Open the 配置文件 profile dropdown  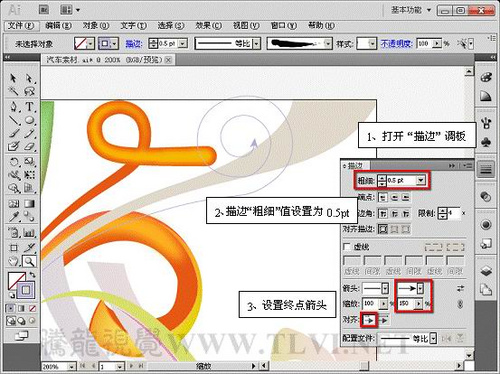(433, 339)
